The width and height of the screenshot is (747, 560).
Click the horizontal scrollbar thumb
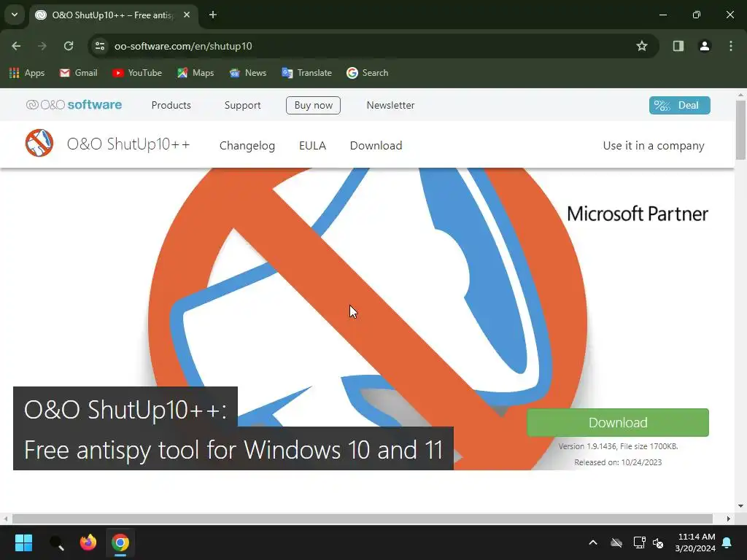[x=362, y=518]
